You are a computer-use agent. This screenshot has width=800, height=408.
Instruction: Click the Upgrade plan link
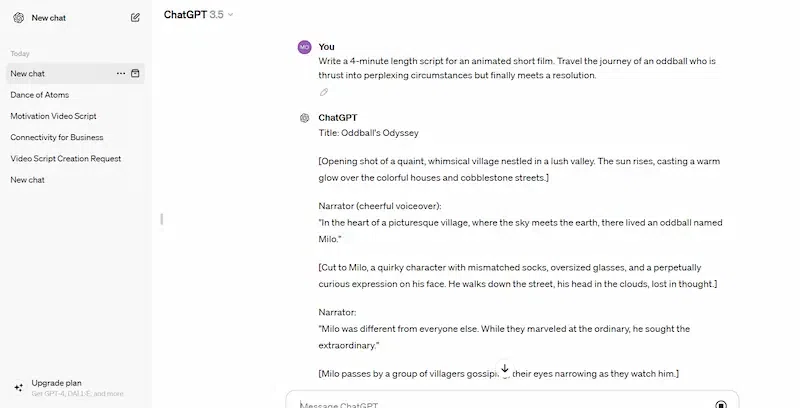tap(57, 383)
